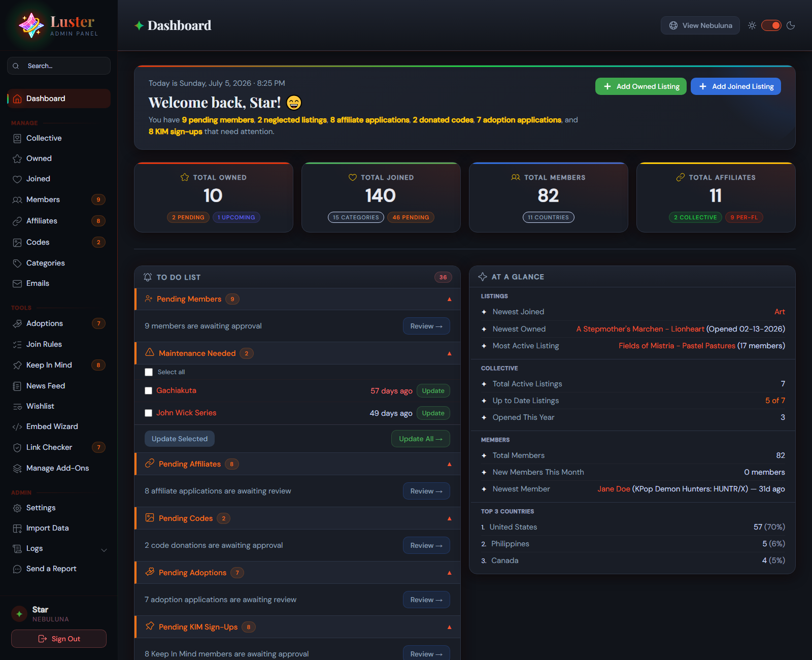Click inside the sidebar Search field
812x660 pixels.
click(59, 66)
